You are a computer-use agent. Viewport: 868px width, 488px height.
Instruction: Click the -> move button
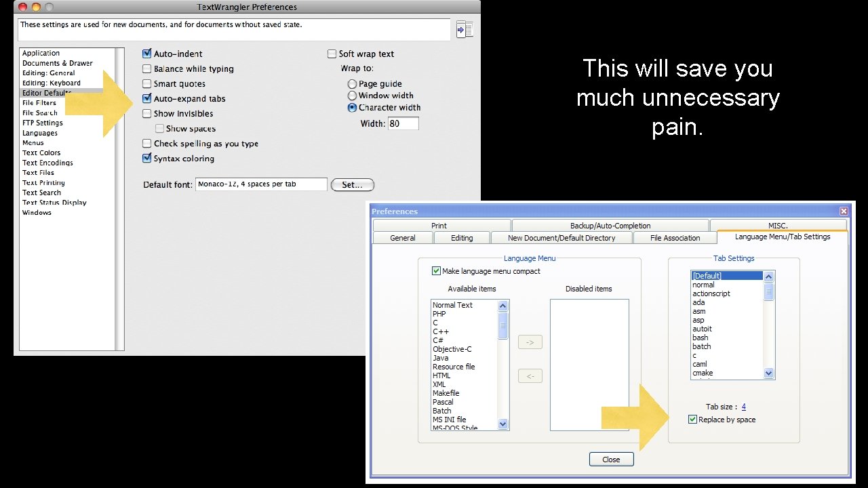530,342
